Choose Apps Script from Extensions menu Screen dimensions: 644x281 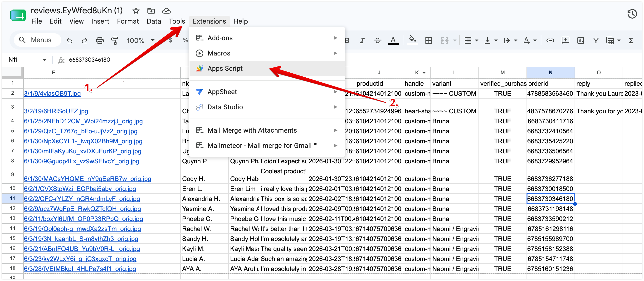click(267, 69)
